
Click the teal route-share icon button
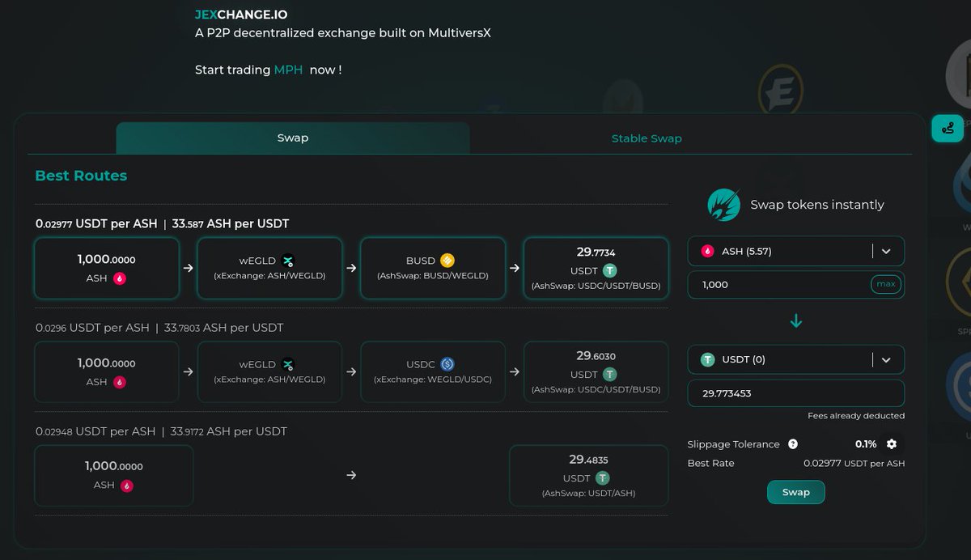click(x=948, y=128)
